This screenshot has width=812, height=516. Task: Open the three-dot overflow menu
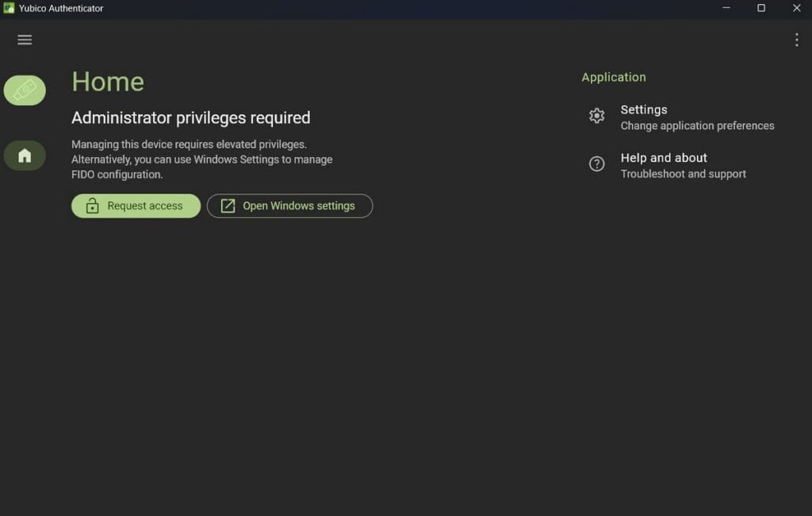click(x=796, y=40)
